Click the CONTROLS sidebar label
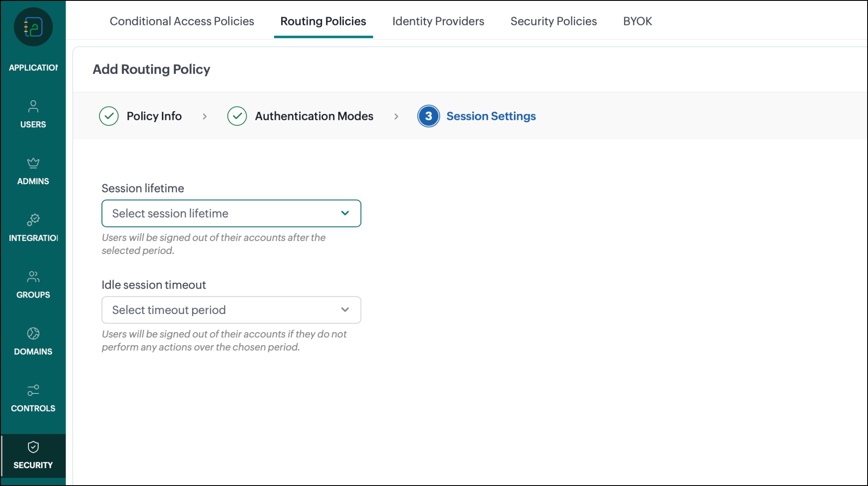Image resolution: width=868 pixels, height=486 pixels. pyautogui.click(x=33, y=409)
